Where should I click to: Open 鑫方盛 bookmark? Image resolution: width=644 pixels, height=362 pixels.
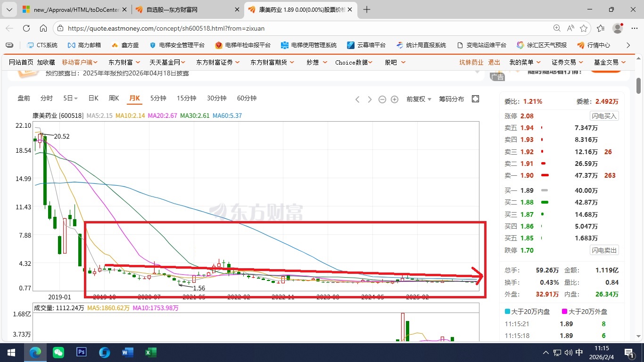pos(125,45)
